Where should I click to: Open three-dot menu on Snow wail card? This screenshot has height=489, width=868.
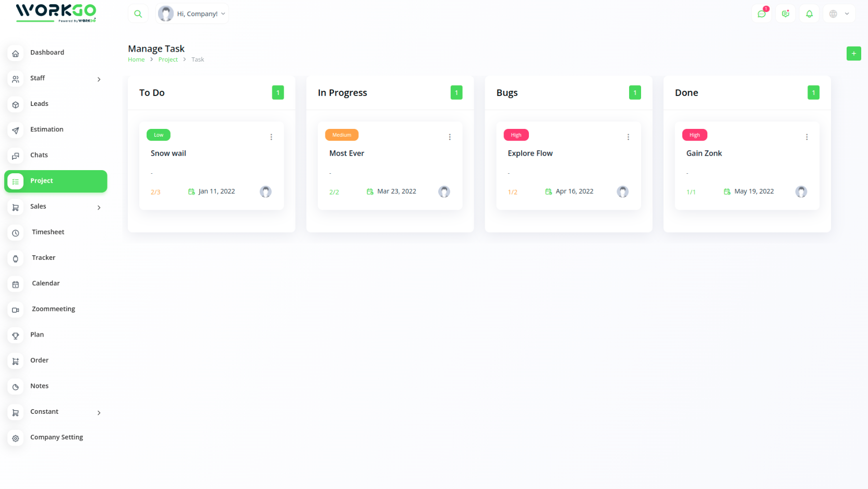[x=271, y=137]
